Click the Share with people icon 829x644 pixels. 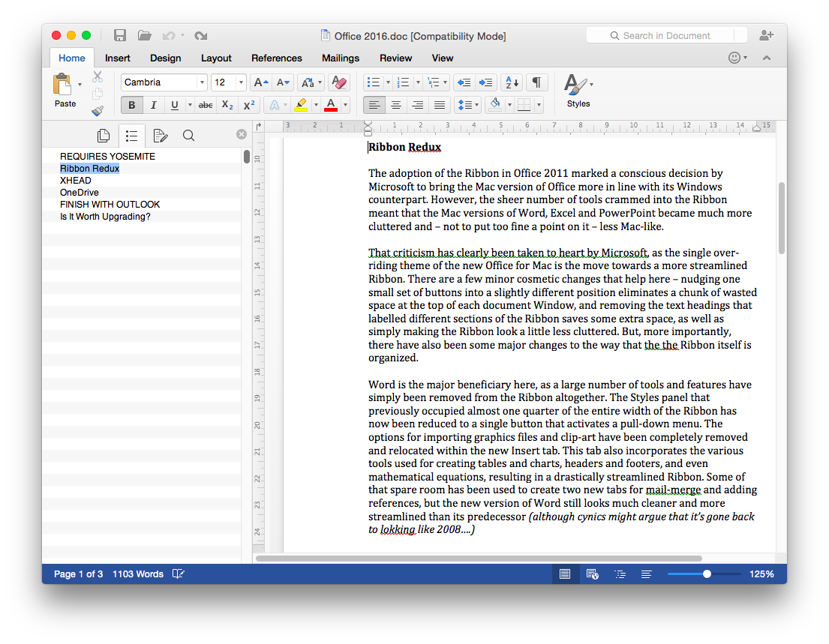pyautogui.click(x=766, y=35)
